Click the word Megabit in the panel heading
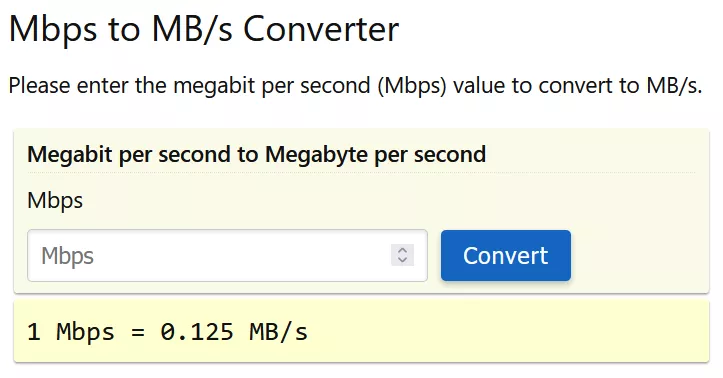Screen dimensions: 723x378 coord(71,154)
